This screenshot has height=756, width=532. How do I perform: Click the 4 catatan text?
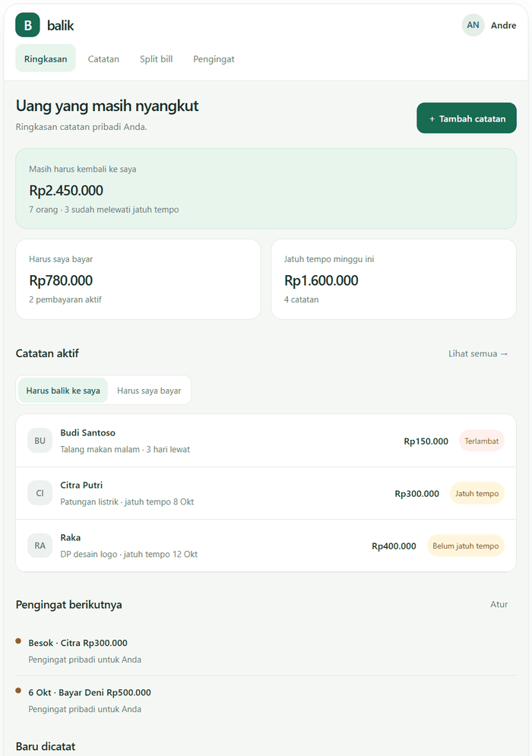click(301, 299)
